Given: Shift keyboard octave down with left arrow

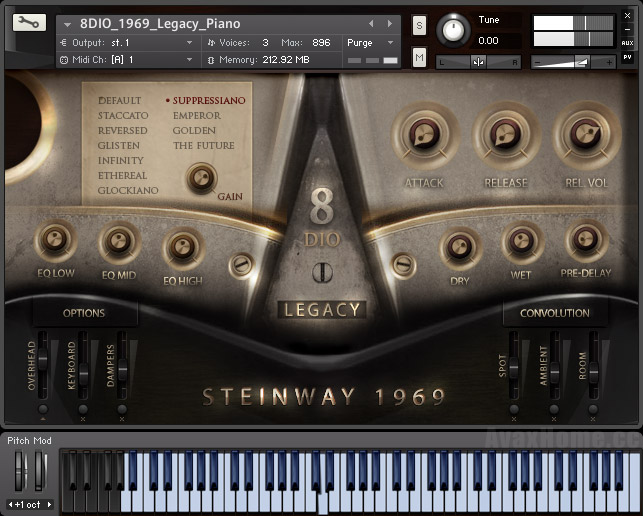Looking at the screenshot, I should 11,505.
